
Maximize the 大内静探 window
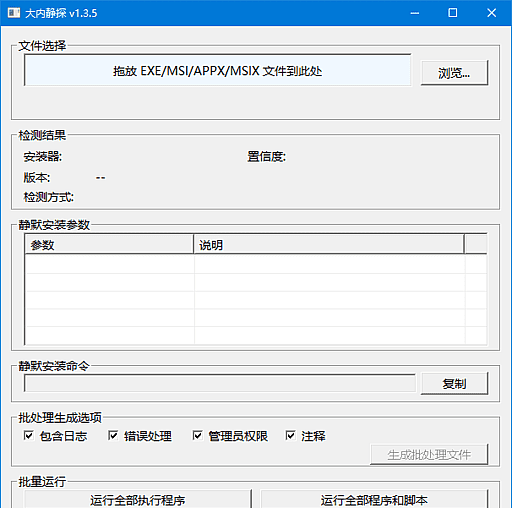click(453, 13)
